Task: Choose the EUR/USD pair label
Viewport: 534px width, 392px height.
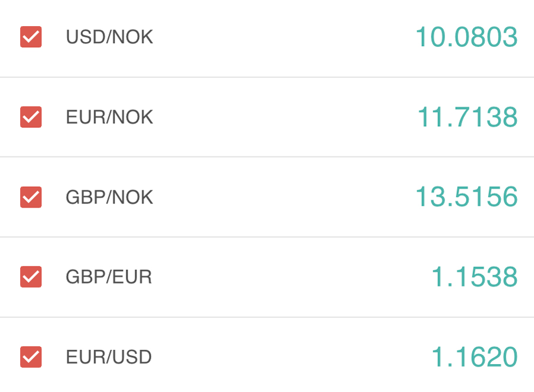Action: click(x=109, y=357)
